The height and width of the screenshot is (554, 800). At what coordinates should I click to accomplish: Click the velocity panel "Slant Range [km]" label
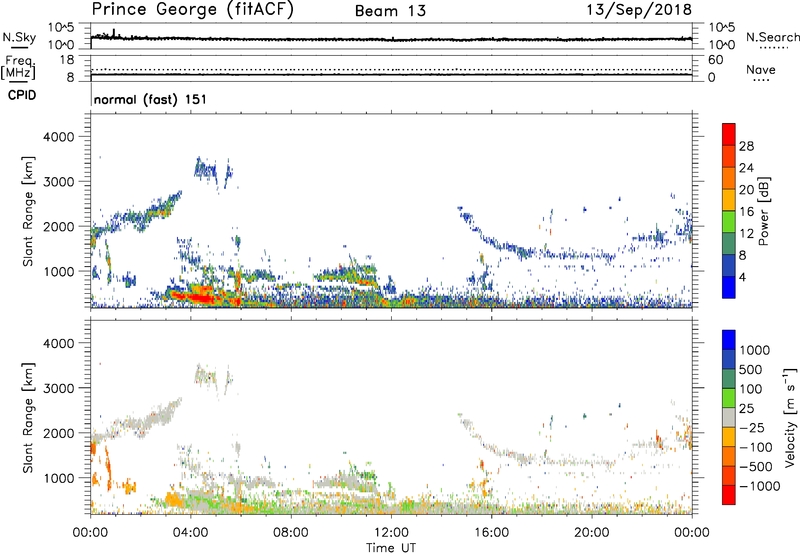(28, 418)
